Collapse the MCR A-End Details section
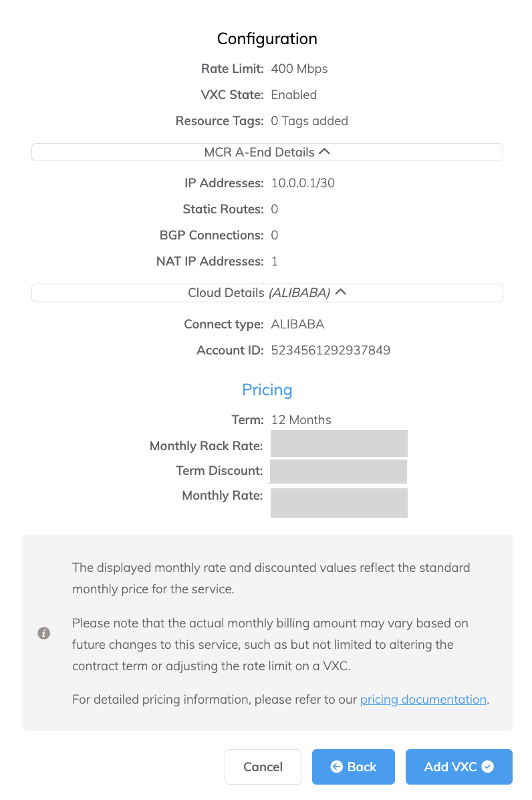The image size is (532, 800). [267, 152]
